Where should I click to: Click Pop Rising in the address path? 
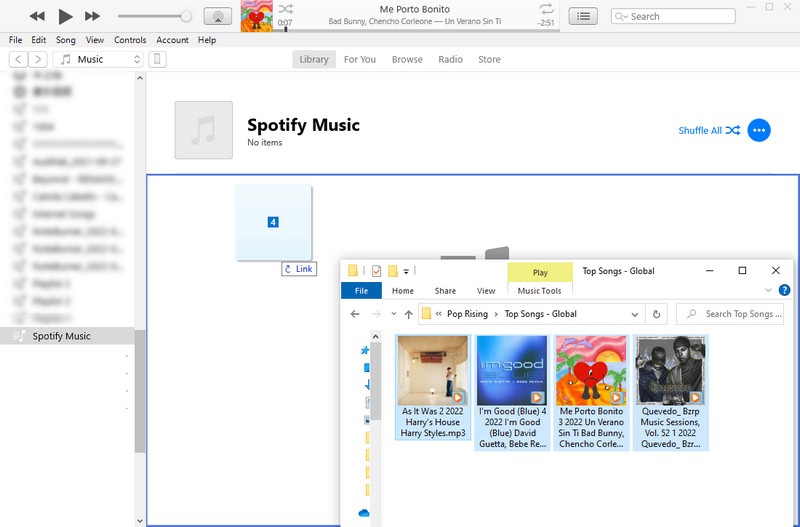467,314
